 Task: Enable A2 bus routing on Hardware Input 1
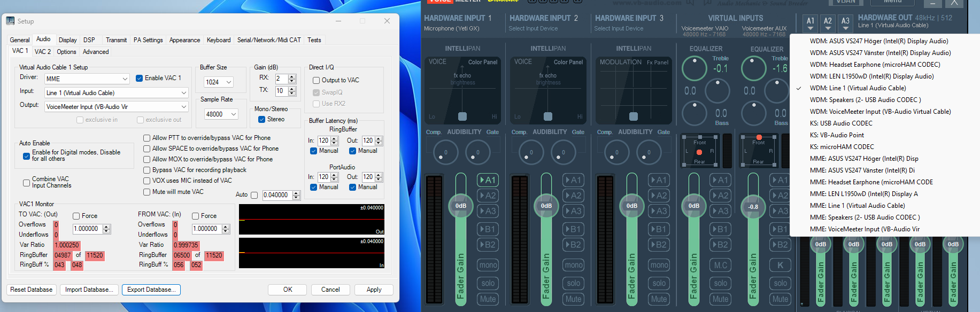point(488,196)
